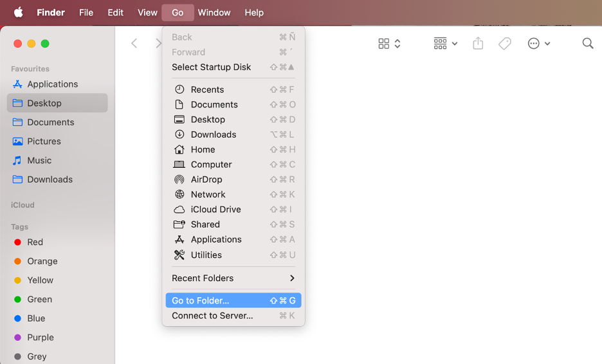Click the Tags section header
Image resolution: width=602 pixels, height=364 pixels.
click(19, 227)
